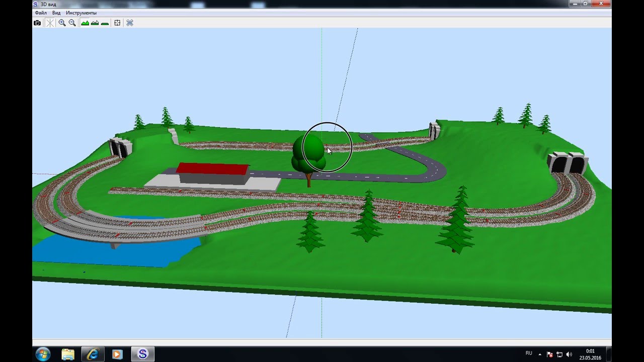Open the volume speaker tray icon
The height and width of the screenshot is (362, 644).
(569, 354)
